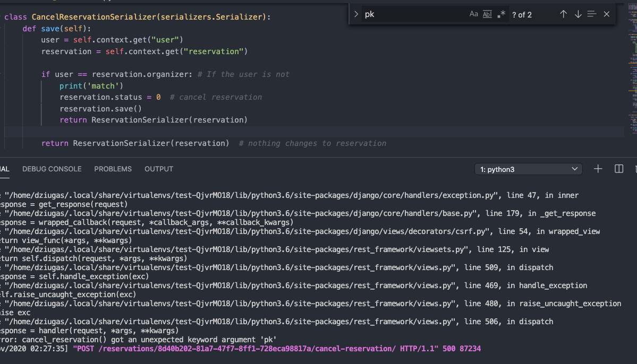Viewport: 637px width, 364px height.
Task: Expand the Replace field chevron
Action: click(x=356, y=14)
